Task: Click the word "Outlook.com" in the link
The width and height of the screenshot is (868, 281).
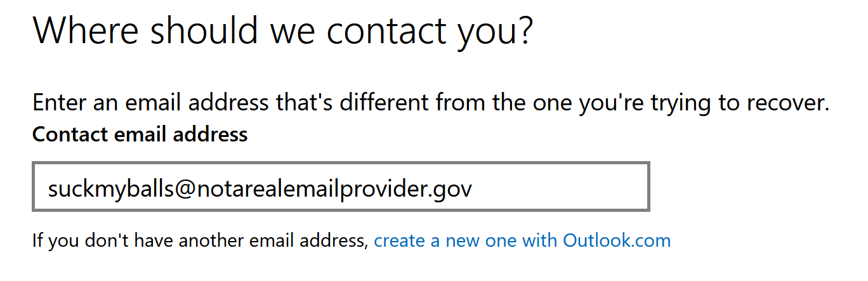Action: [x=617, y=241]
